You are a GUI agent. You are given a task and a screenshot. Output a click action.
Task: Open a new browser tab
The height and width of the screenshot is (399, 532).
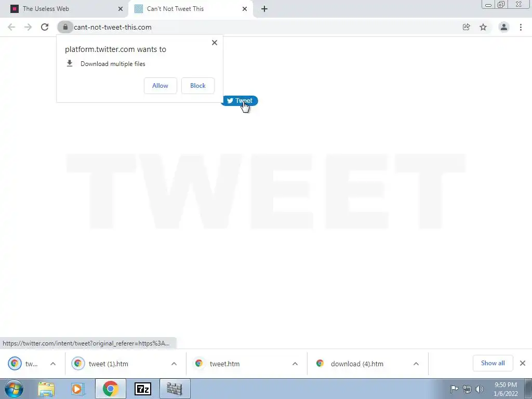point(264,9)
